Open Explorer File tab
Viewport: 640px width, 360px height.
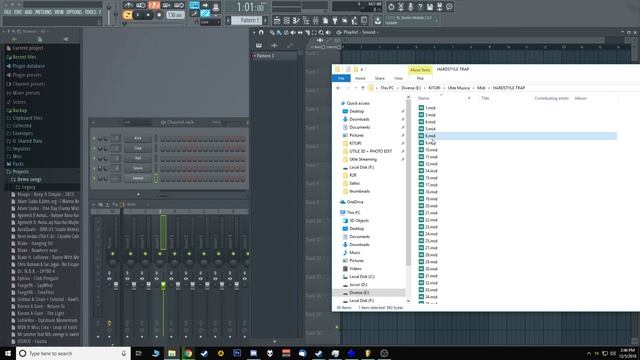[341, 78]
